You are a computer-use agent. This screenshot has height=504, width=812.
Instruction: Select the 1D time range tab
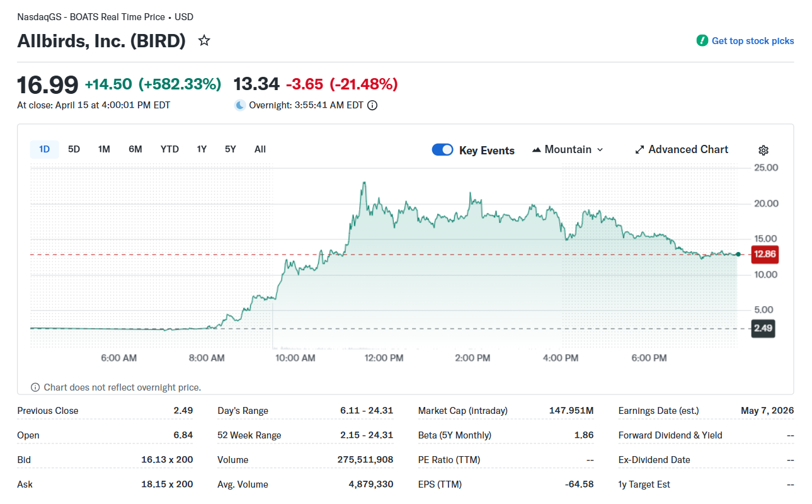click(44, 149)
